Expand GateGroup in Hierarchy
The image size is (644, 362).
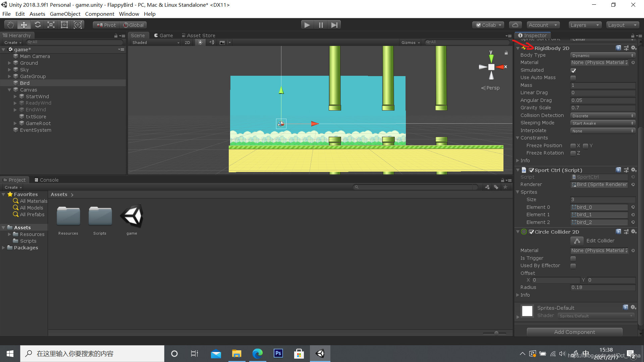point(9,76)
